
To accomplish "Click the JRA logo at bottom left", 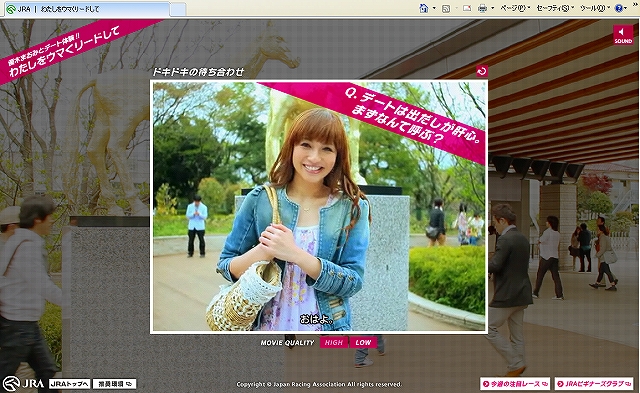I will (x=23, y=384).
